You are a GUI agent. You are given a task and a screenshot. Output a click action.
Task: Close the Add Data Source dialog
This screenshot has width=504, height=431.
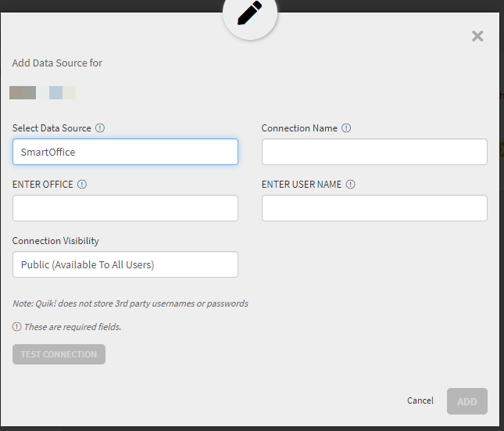[x=477, y=36]
